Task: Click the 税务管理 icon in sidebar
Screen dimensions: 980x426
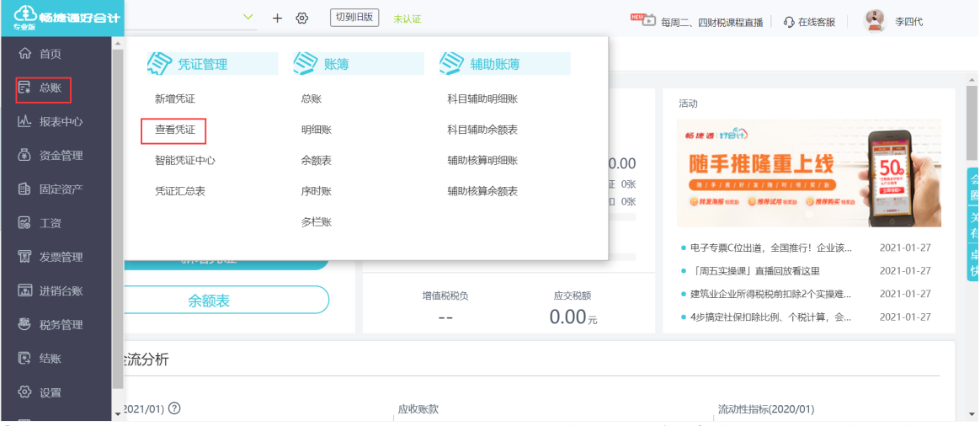Action: pos(25,324)
